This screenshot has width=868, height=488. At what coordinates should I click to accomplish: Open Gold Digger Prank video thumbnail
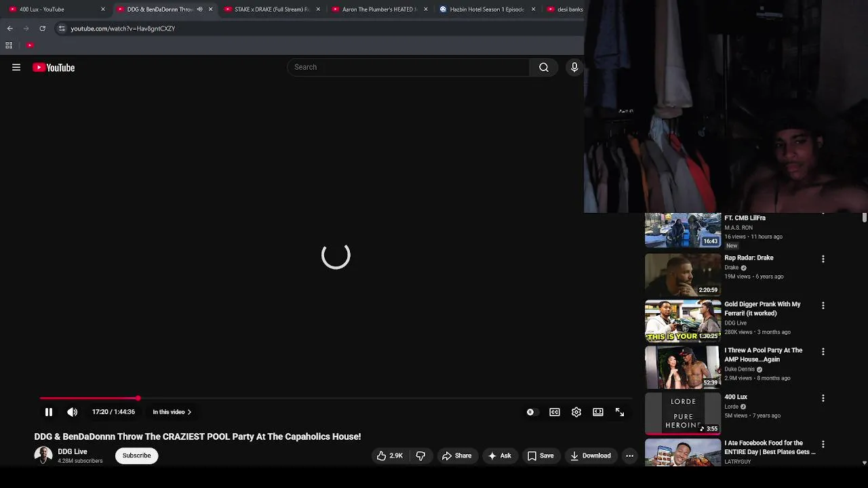(x=682, y=321)
